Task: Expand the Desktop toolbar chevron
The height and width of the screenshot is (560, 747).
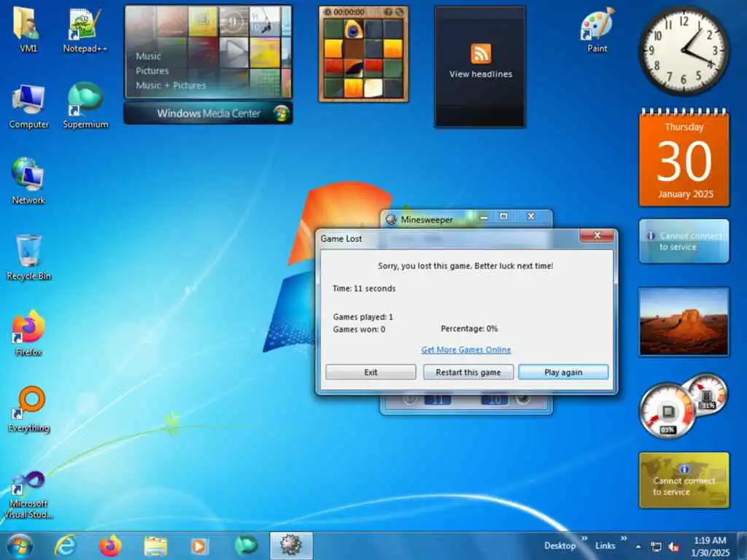Action: tap(584, 539)
